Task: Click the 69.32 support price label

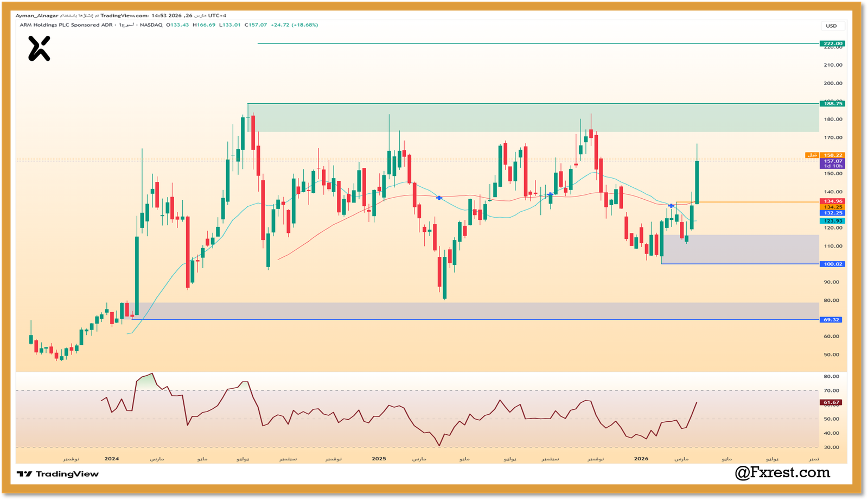Action: coord(832,320)
